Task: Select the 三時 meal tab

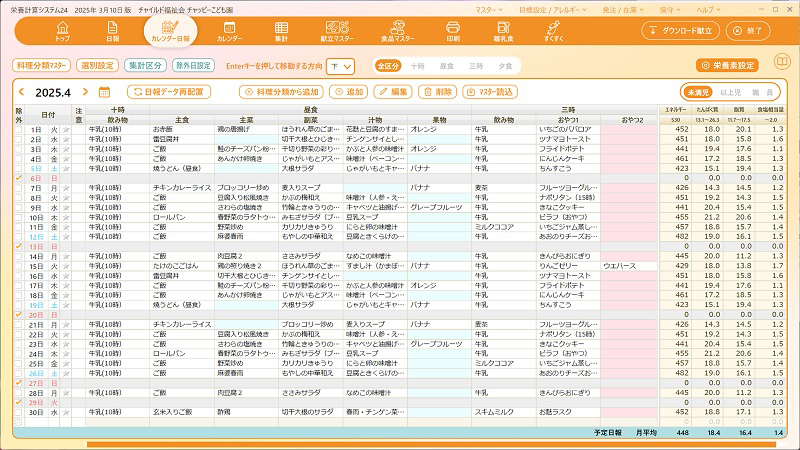Action: click(476, 66)
